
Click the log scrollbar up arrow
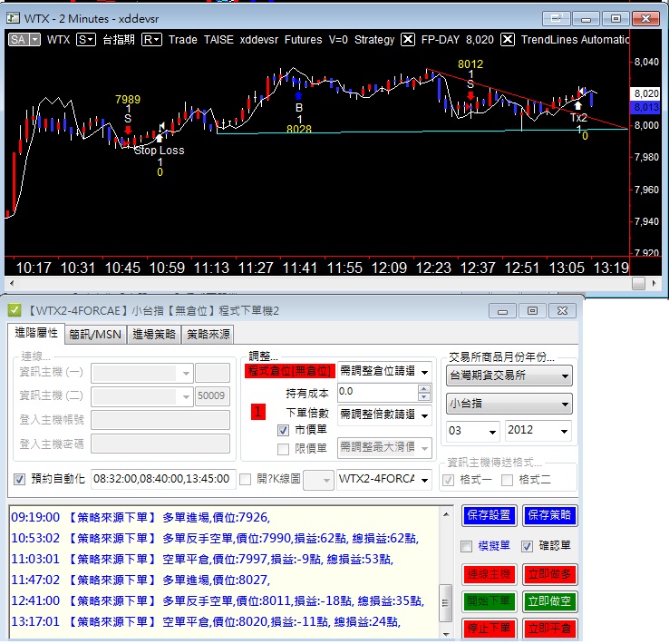click(x=446, y=513)
